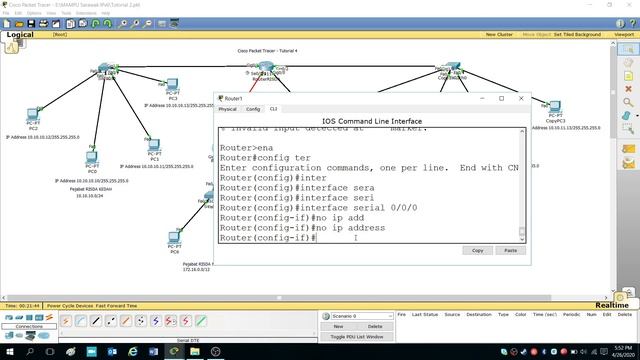Choose the Inspect magnifier tool
The width and height of the screenshot is (640, 360).
[628, 102]
